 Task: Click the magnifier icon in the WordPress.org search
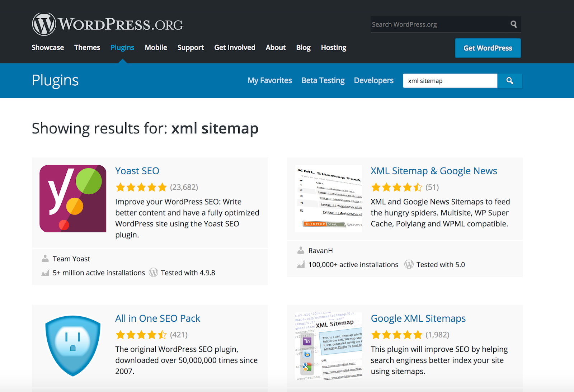point(514,24)
